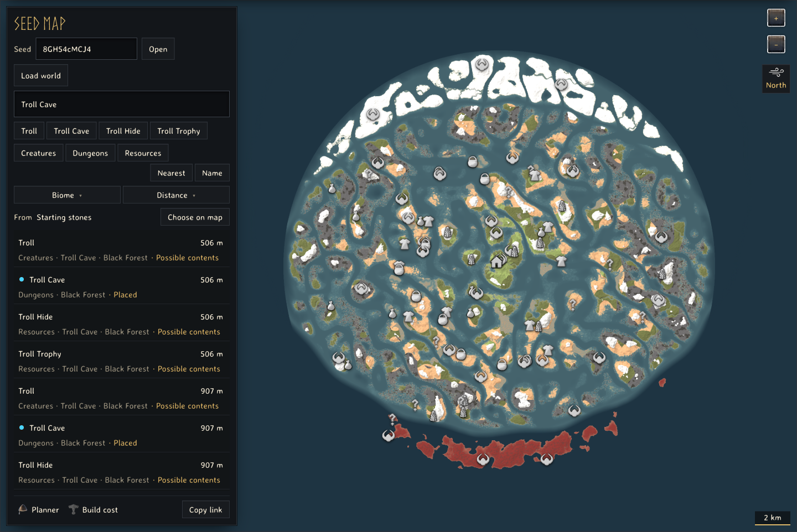Click the Troll Cave search field
The width and height of the screenshot is (797, 532).
click(x=122, y=105)
